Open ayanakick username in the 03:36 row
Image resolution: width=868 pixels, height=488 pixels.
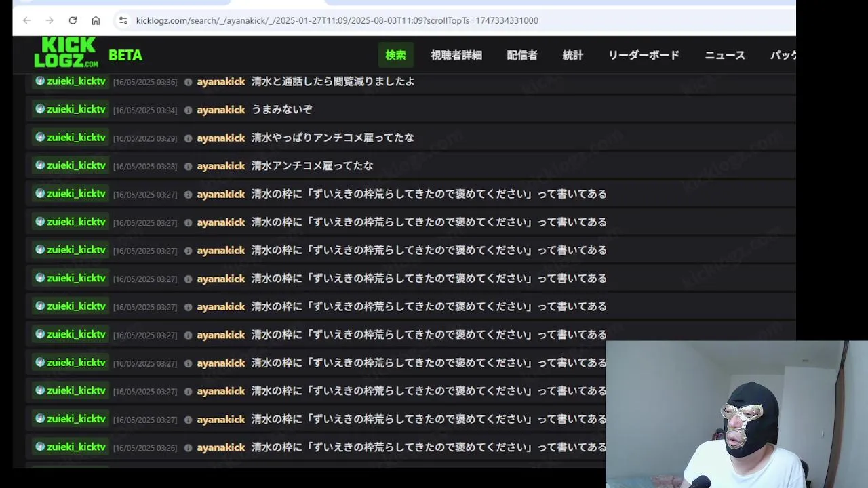(x=221, y=81)
